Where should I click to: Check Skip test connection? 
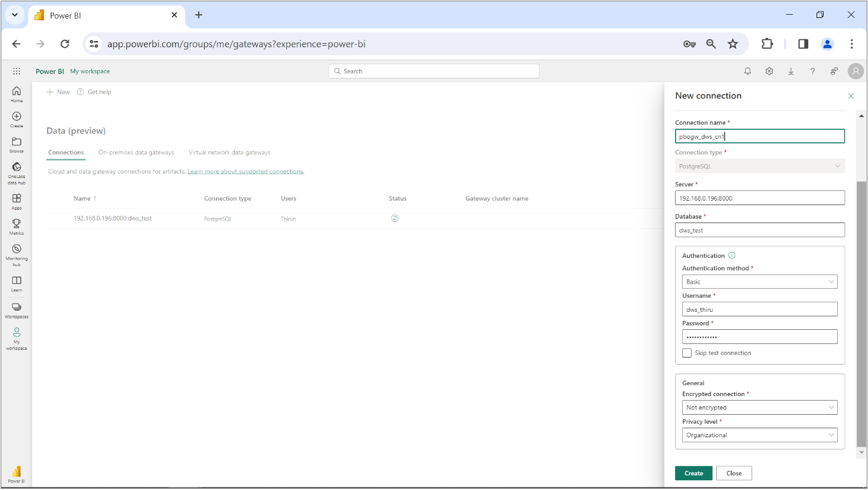(687, 353)
